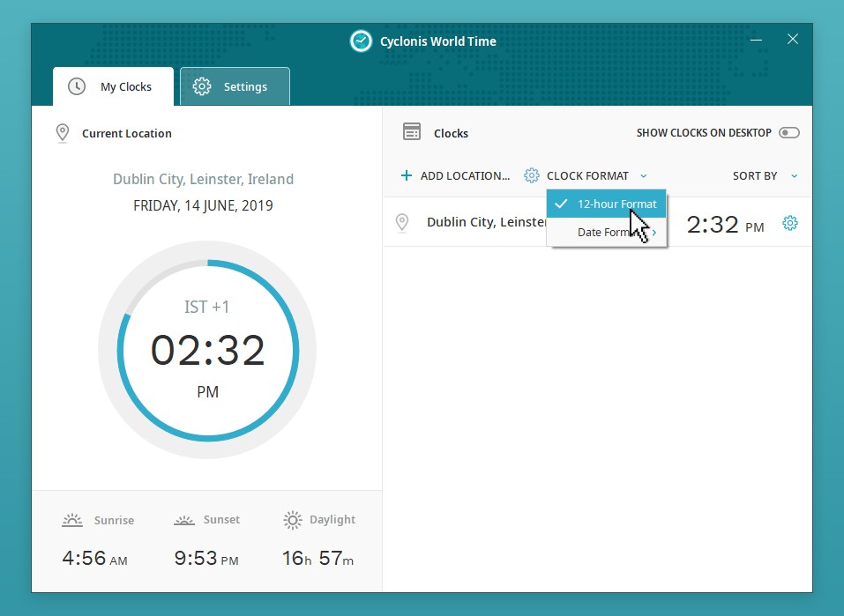844x616 pixels.
Task: Click the gear icon next to Clock Format
Action: pyautogui.click(x=532, y=175)
